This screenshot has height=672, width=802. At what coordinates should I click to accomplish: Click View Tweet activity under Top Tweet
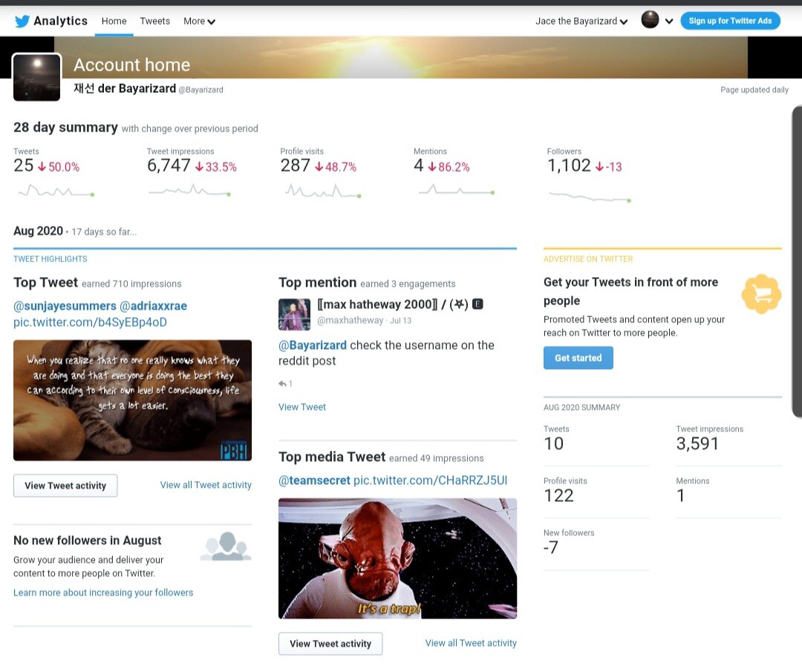pos(65,486)
